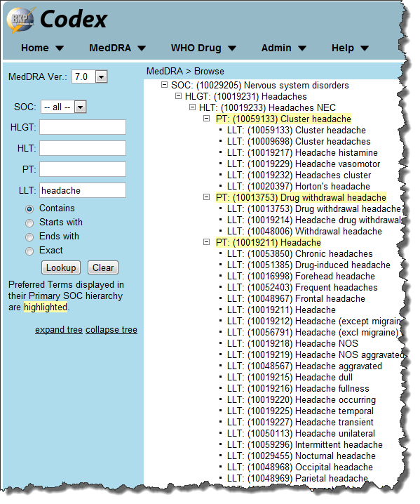Select HLT (10019233) Headaches NEC item
420x504 pixels.
[x=267, y=108]
